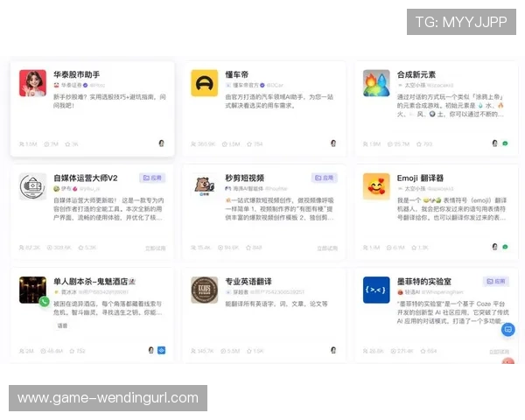The image size is (525, 420).
Task: Click the star favorites icon on 懂车帝
Action: 249,144
